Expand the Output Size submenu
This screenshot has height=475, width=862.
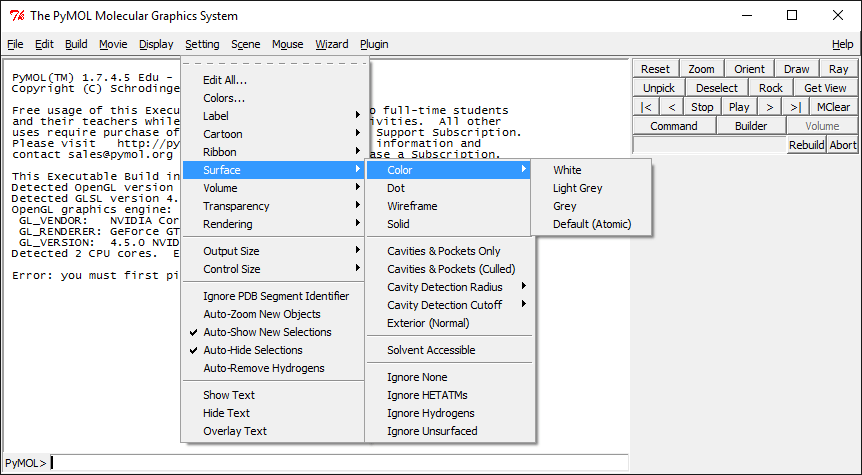[x=273, y=251]
